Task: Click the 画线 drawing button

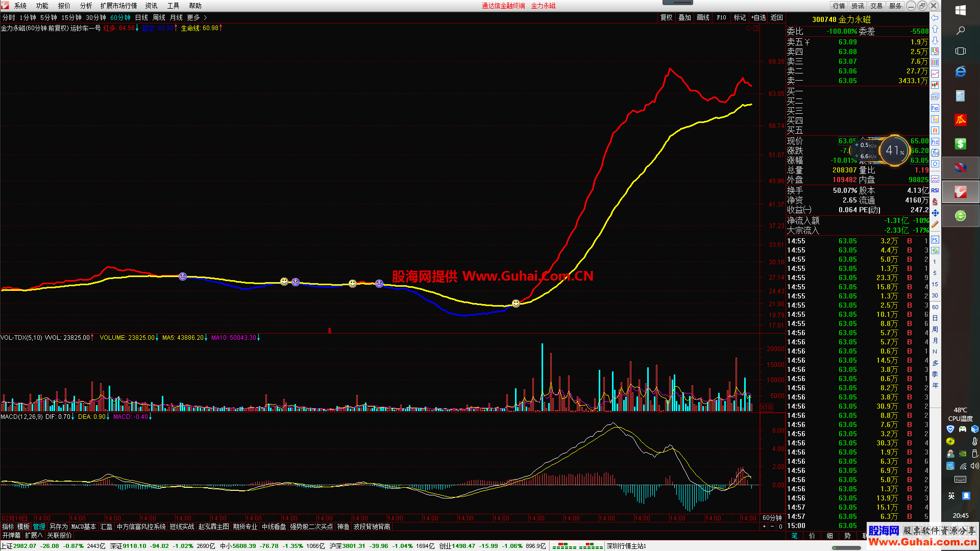Action: click(703, 17)
